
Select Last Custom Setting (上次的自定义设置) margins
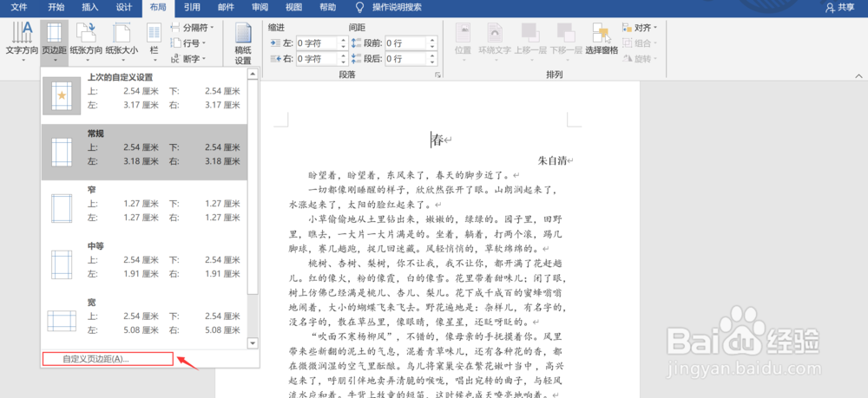pos(144,95)
